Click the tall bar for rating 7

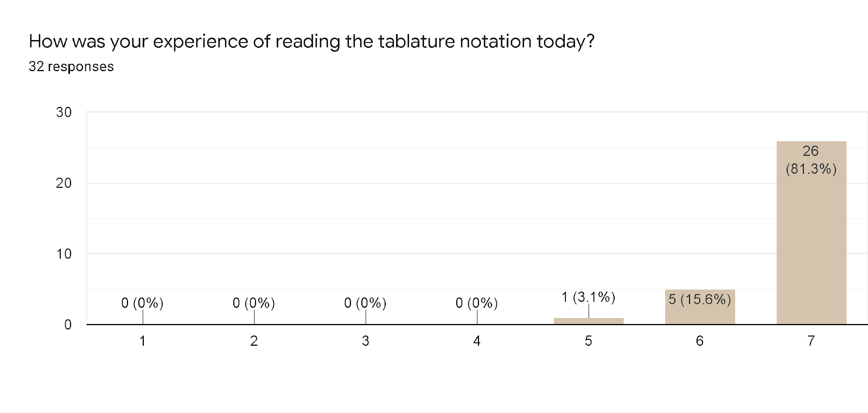coord(811,244)
